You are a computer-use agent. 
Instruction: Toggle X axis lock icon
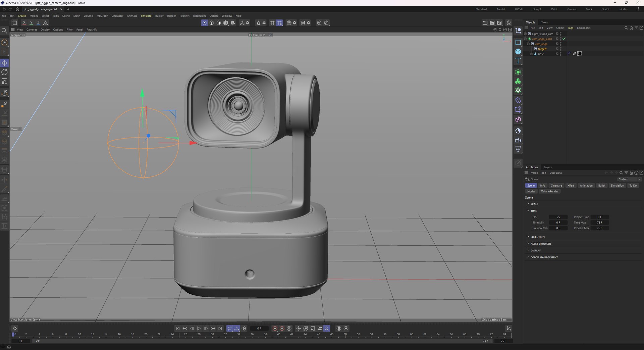pyautogui.click(x=24, y=23)
